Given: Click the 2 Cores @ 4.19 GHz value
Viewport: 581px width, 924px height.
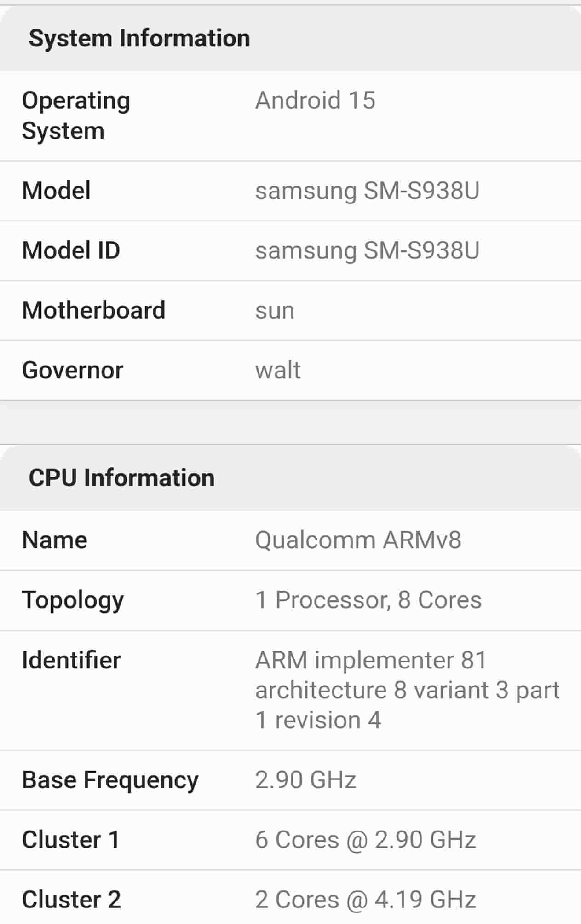Looking at the screenshot, I should point(365,900).
